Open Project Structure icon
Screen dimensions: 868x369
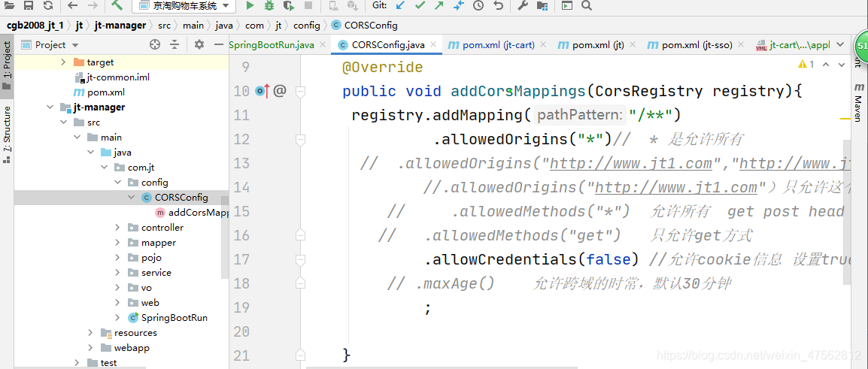click(x=542, y=5)
